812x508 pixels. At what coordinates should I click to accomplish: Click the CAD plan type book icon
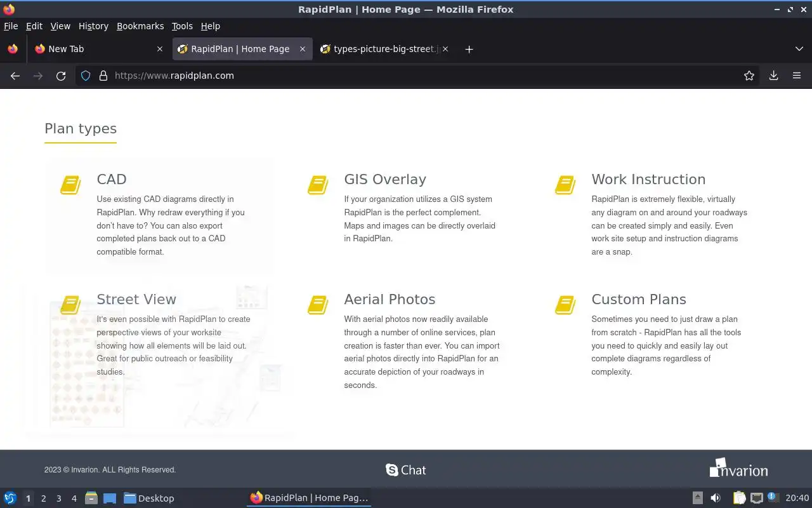point(70,185)
